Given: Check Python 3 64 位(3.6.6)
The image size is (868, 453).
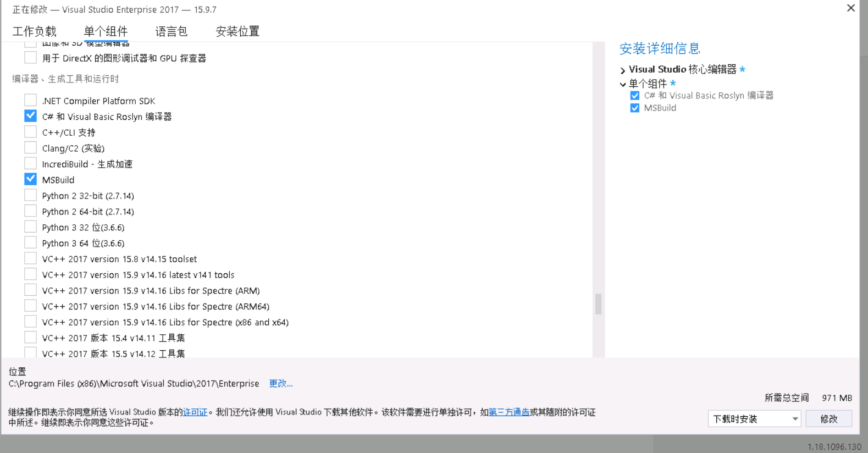Looking at the screenshot, I should point(31,242).
